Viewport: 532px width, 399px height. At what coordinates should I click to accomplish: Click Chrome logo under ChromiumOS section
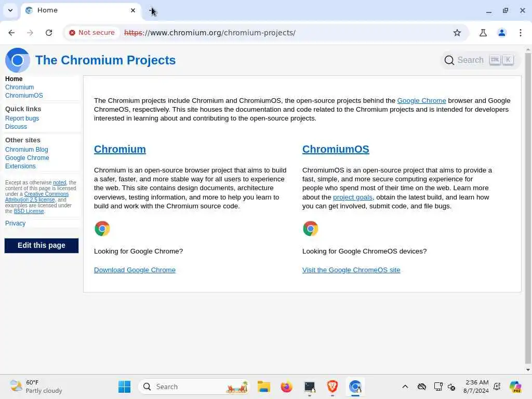pos(311,229)
